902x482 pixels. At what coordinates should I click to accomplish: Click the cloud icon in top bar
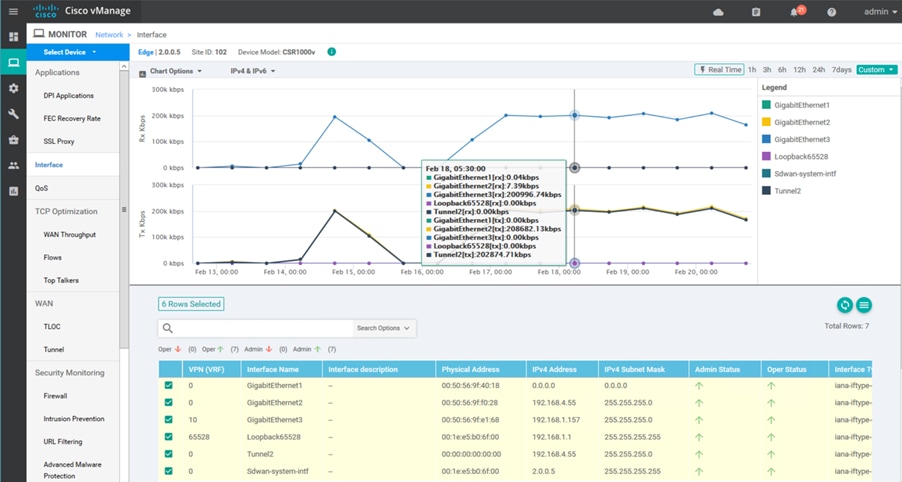click(718, 12)
